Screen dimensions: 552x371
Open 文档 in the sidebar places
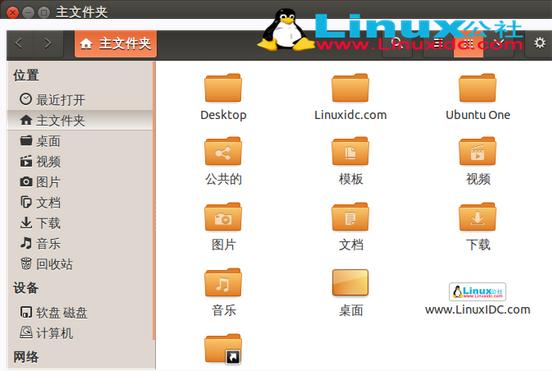[x=80, y=202]
